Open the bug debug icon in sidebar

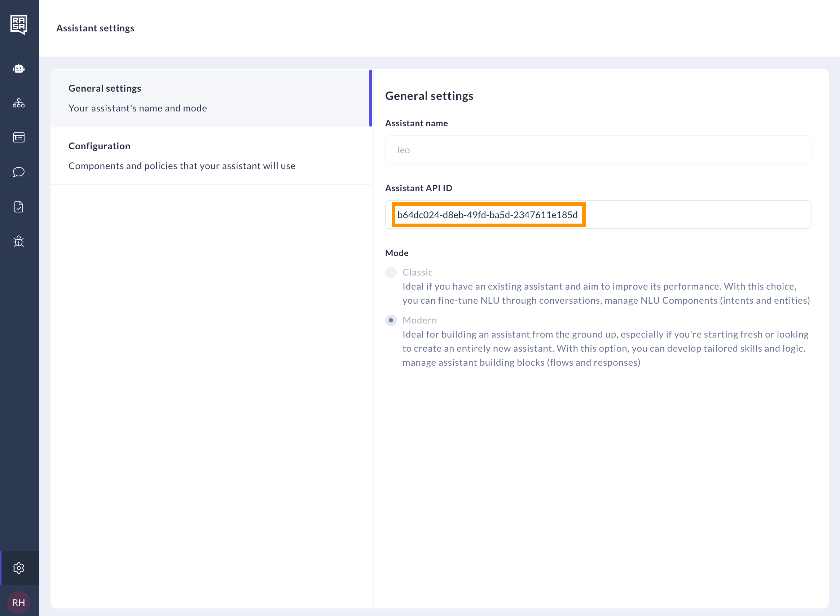pyautogui.click(x=19, y=241)
